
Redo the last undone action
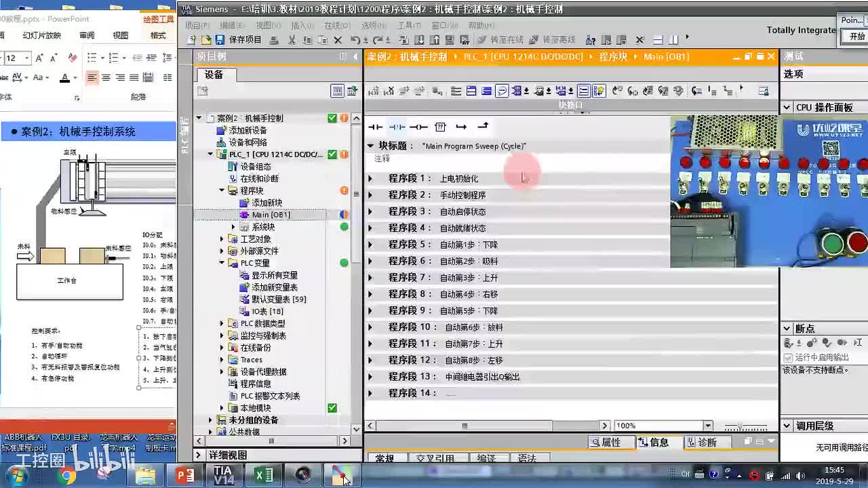pos(378,40)
